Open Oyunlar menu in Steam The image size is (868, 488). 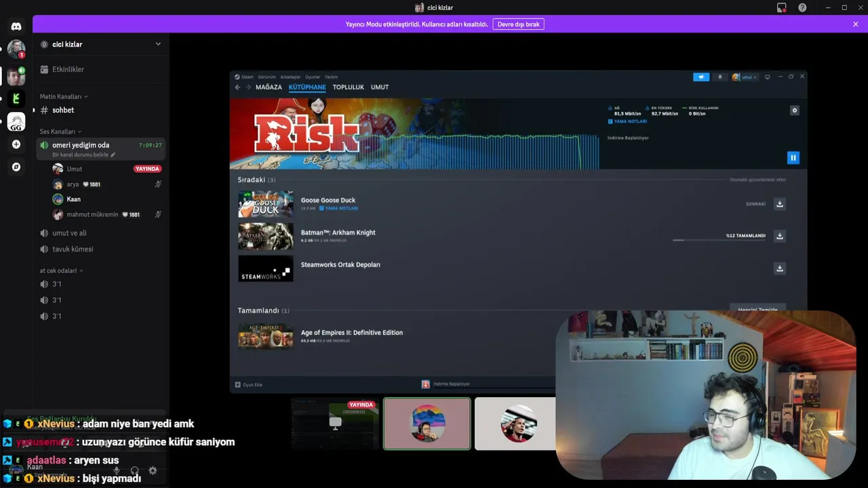pos(313,77)
